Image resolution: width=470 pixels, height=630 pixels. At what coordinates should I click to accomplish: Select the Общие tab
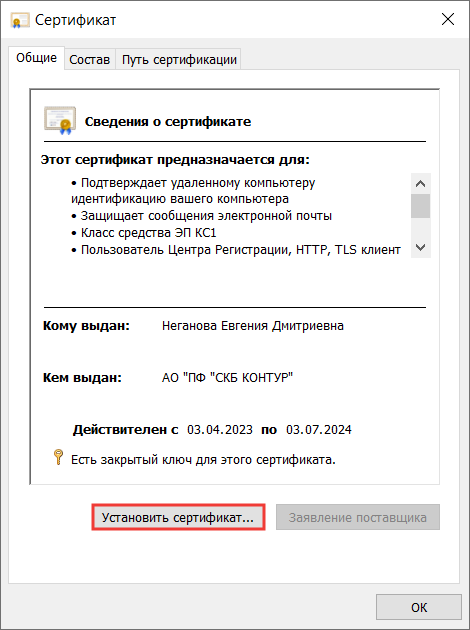(36, 58)
